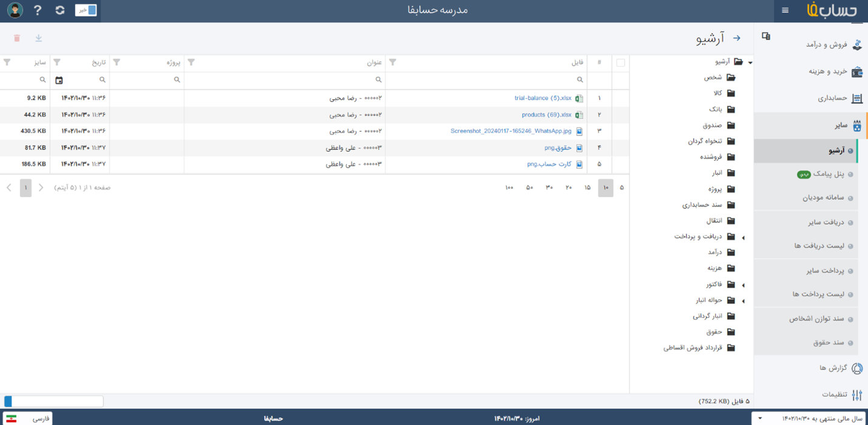Open the فارسی language selector

(x=28, y=418)
